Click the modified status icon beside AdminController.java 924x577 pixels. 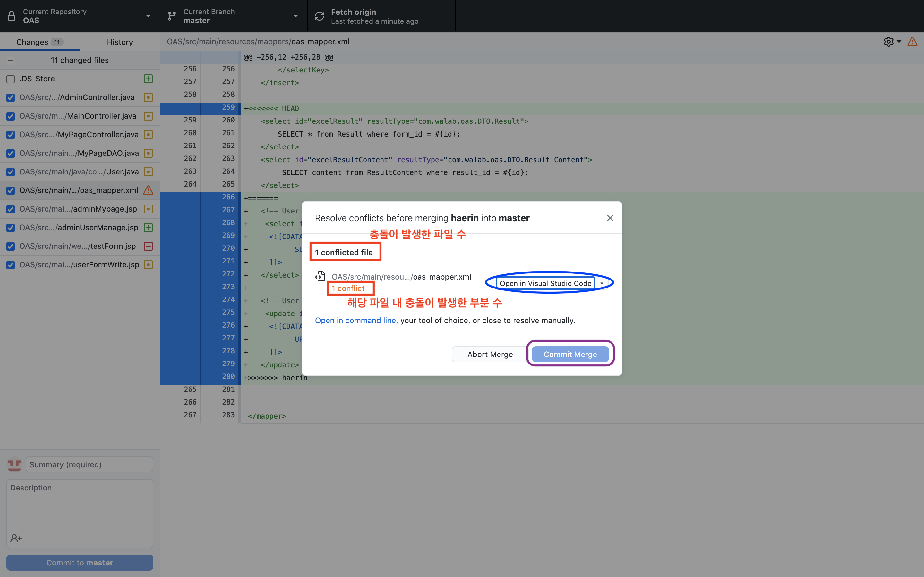point(148,97)
